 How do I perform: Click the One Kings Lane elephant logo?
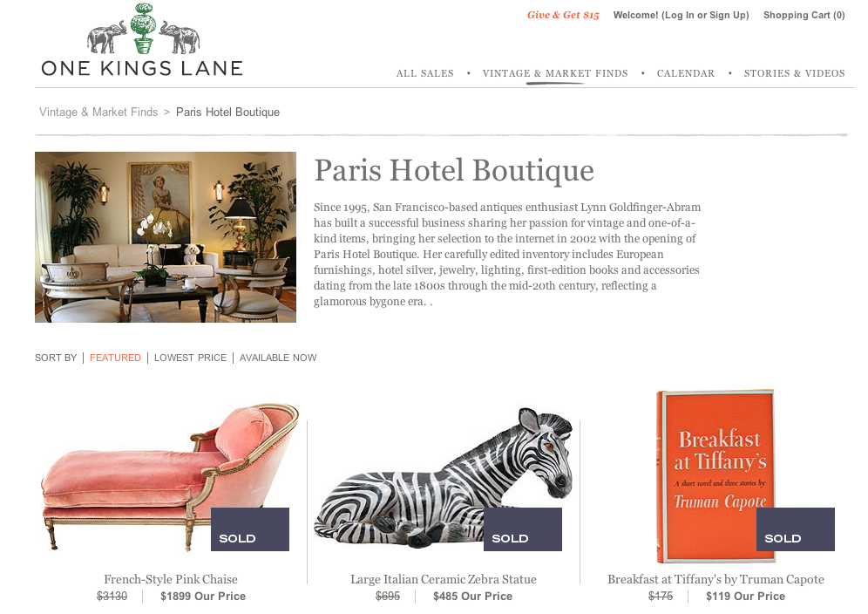(x=142, y=39)
